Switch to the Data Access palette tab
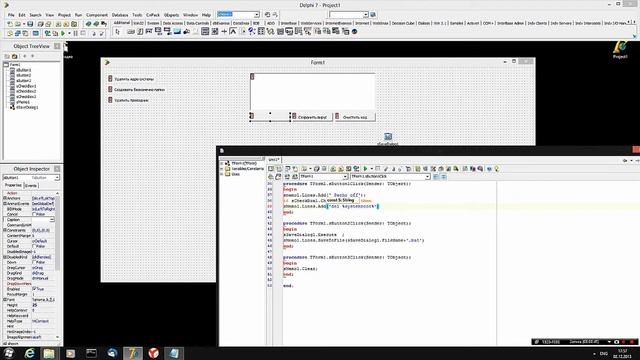Viewport: 640px width, 360px height. 173,23
